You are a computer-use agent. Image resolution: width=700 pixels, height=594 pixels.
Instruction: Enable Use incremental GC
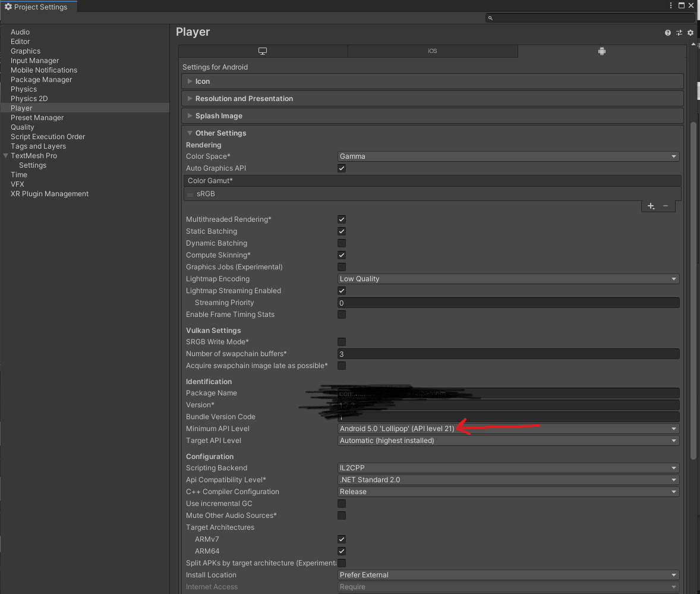coord(342,504)
